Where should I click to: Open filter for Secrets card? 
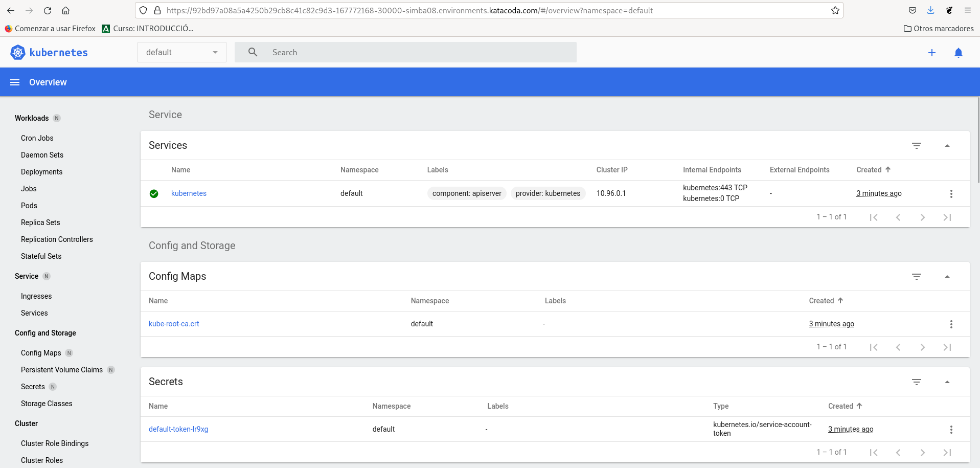click(917, 382)
